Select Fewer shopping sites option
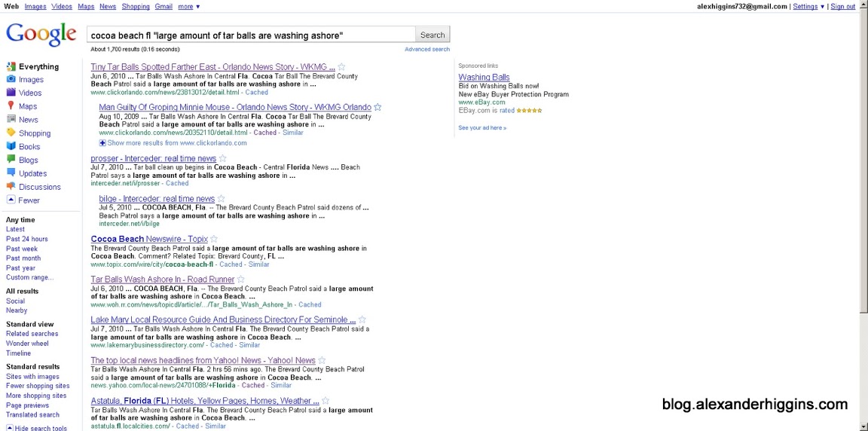868x431 pixels. coord(38,387)
